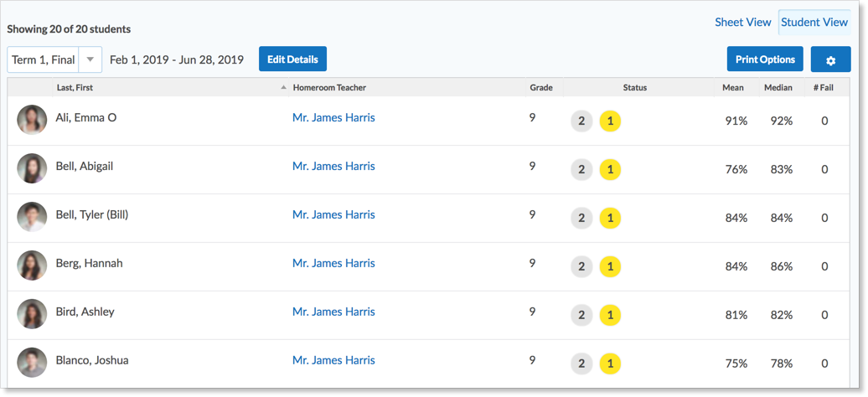Open settings gear button

tap(830, 59)
